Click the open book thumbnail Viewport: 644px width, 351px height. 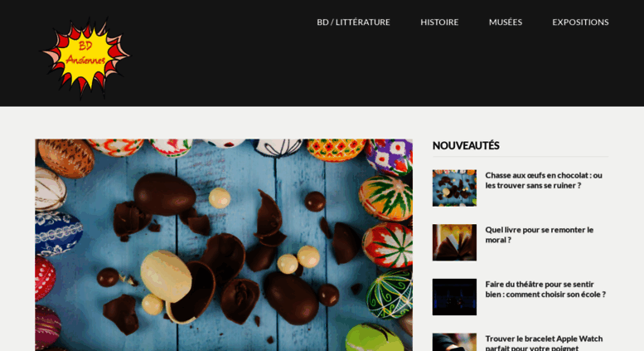454,242
